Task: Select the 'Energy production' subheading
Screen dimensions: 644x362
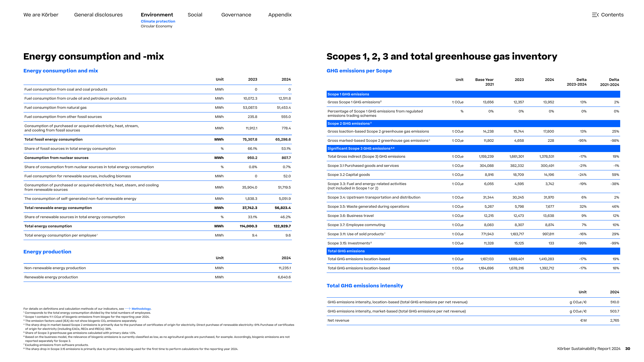Action: (x=47, y=252)
